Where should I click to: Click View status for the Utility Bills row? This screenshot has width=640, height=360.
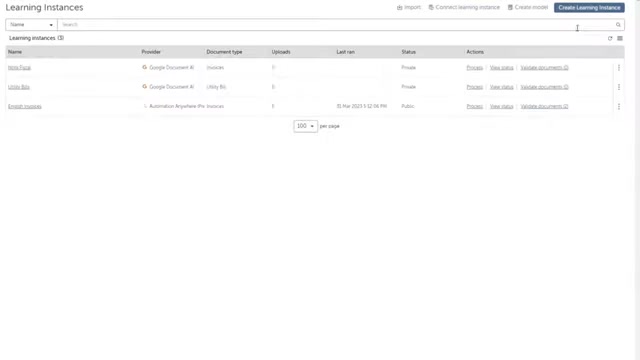[502, 87]
